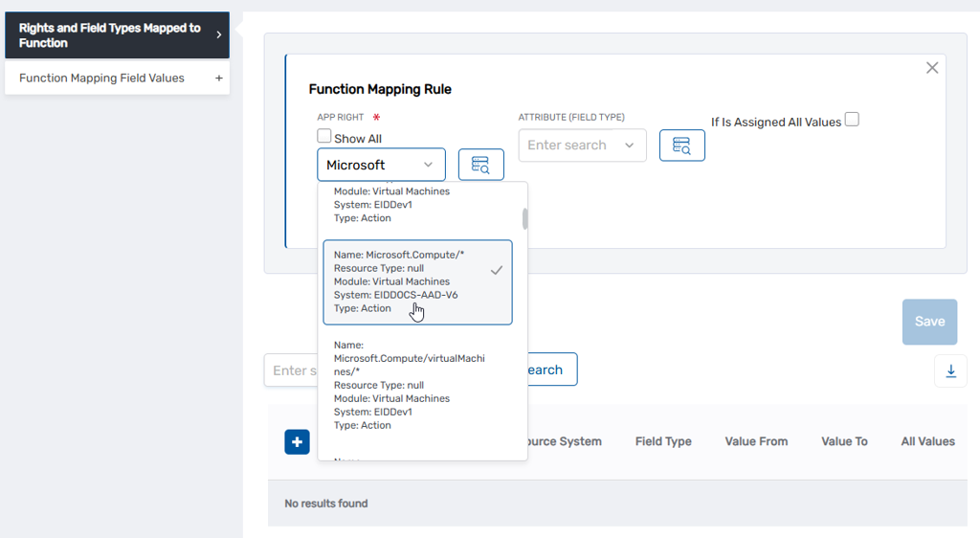Screen dimensions: 980x538
Task: Click the Function Mapping Rule heading
Action: point(380,89)
